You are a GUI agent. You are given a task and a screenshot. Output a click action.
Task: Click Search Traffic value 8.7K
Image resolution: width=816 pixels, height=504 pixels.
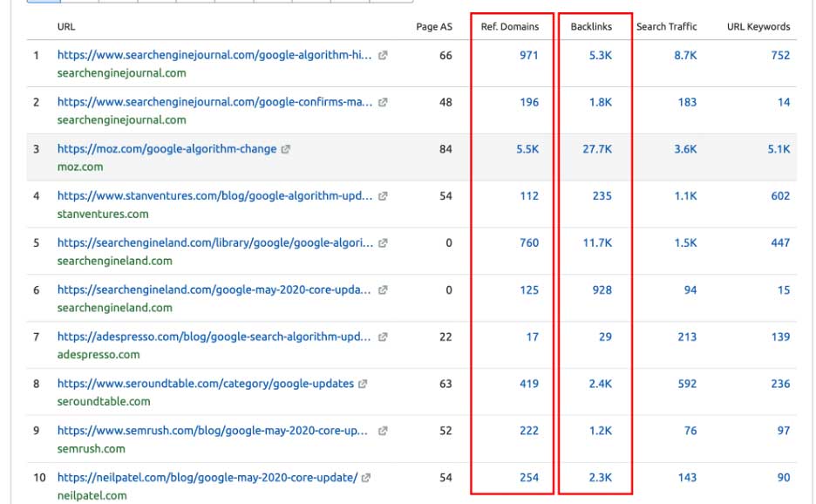coord(685,55)
